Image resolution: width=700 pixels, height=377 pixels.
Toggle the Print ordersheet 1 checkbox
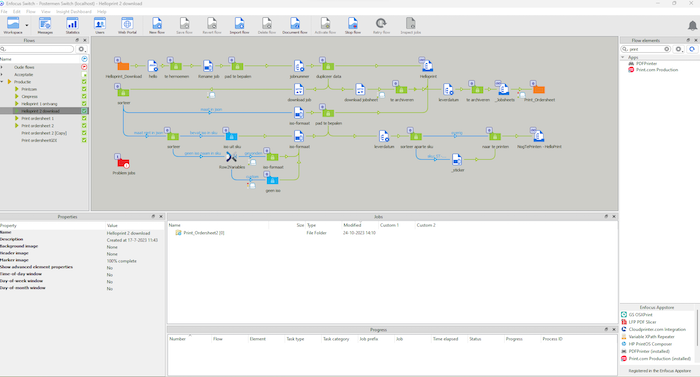(x=84, y=118)
